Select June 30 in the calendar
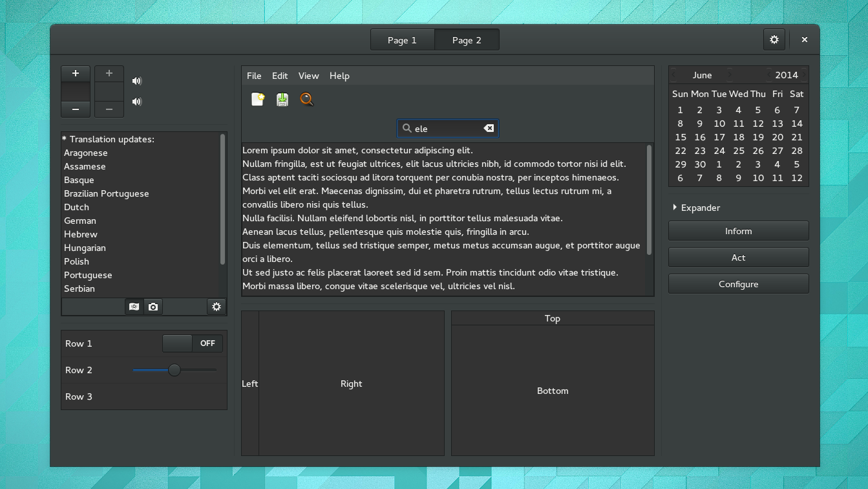Screen dimensions: 868x489 (700, 164)
